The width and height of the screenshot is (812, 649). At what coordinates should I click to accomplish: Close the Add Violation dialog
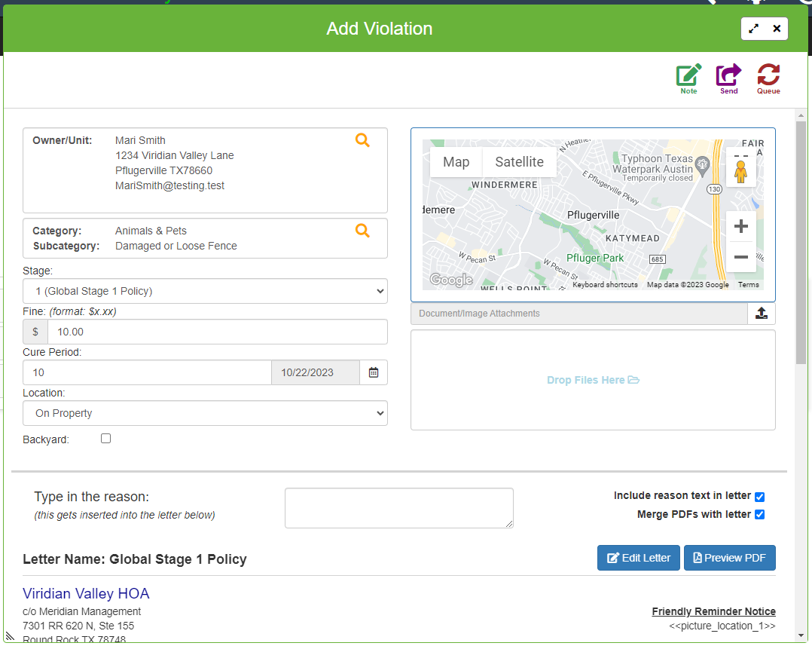(777, 29)
